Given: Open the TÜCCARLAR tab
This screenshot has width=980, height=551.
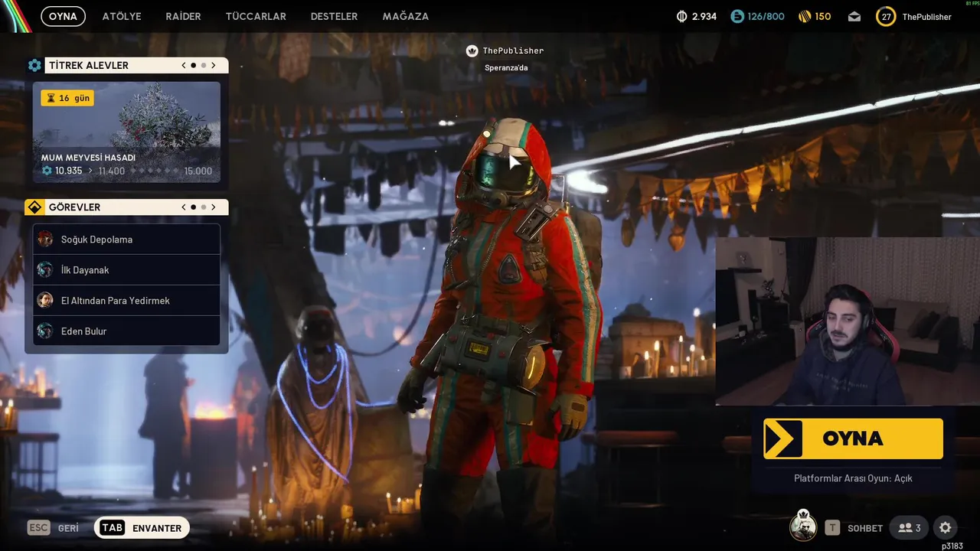Looking at the screenshot, I should tap(256, 16).
